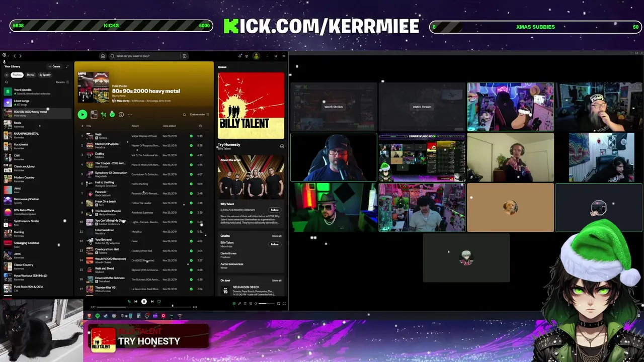Toggle Smart Shuffle for the playlist
644x362 pixels.
click(x=104, y=115)
